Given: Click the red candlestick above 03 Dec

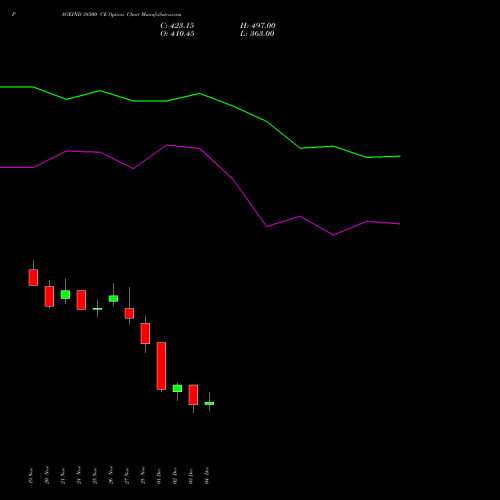Looking at the screenshot, I should tap(193, 395).
